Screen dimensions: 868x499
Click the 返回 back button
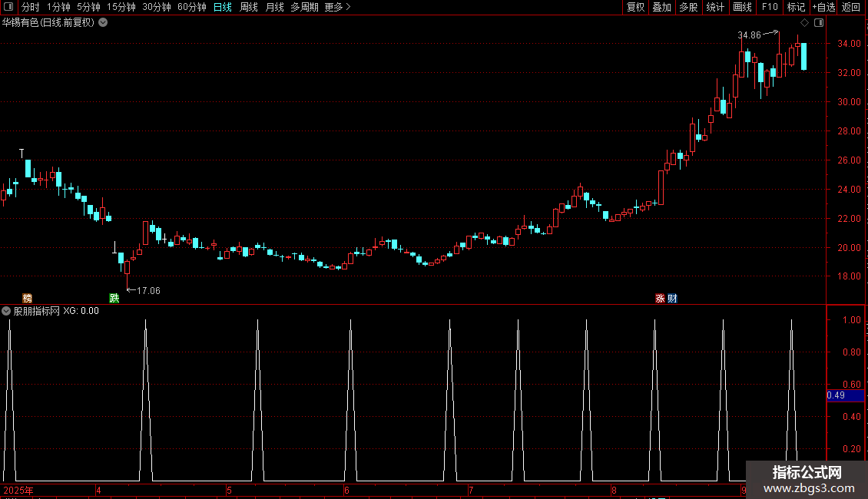(x=851, y=7)
